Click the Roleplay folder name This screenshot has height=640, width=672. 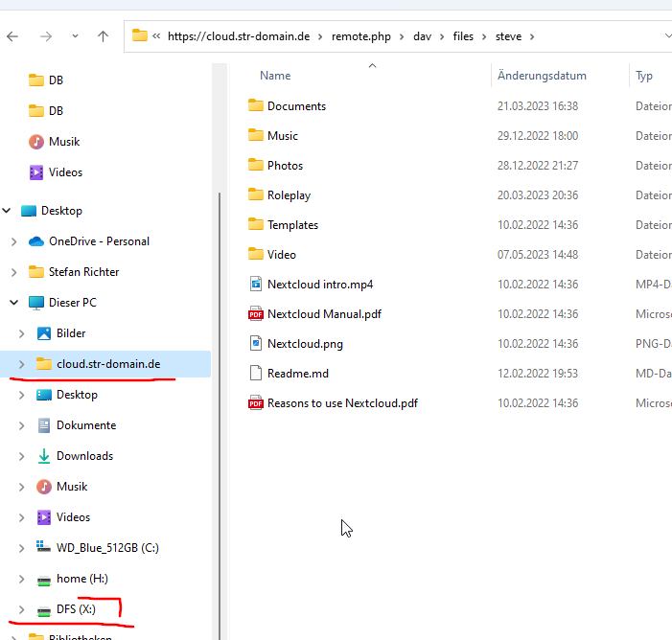tap(289, 195)
